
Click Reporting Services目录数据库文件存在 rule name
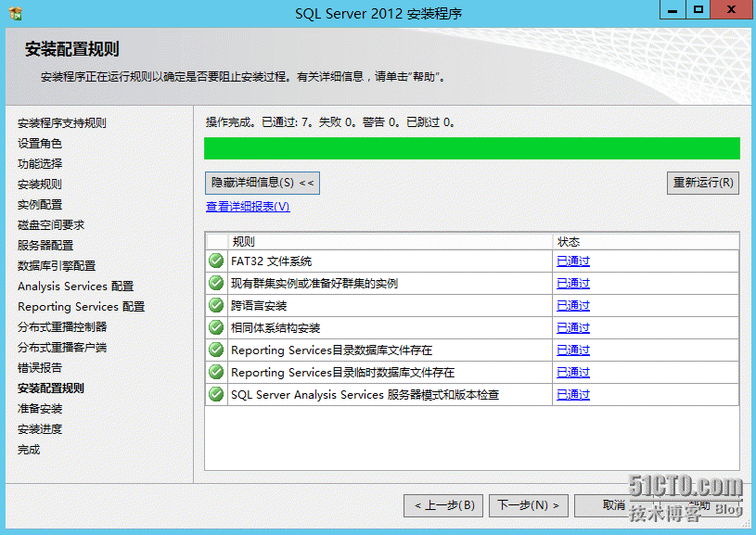[x=332, y=350]
